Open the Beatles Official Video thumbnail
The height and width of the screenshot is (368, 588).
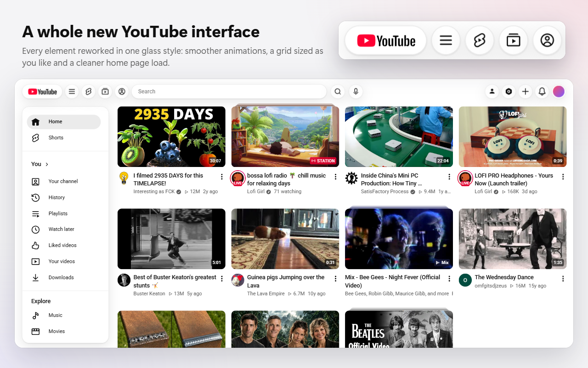pos(399,329)
